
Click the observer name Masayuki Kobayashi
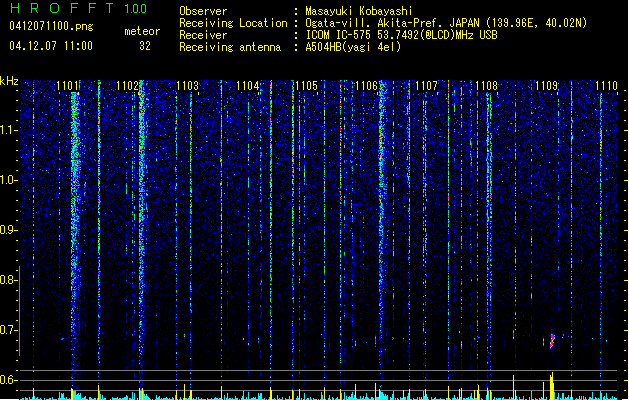[359, 11]
